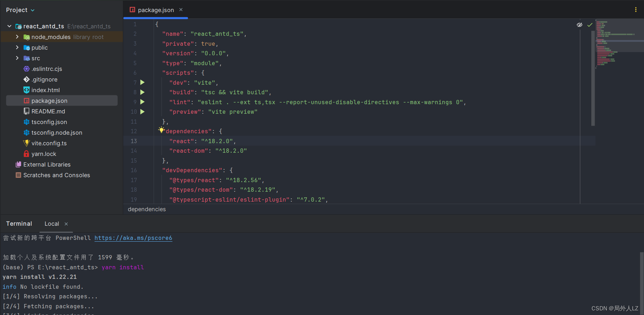Click the "devDependencies" key text
This screenshot has height=315, width=644.
(x=192, y=170)
